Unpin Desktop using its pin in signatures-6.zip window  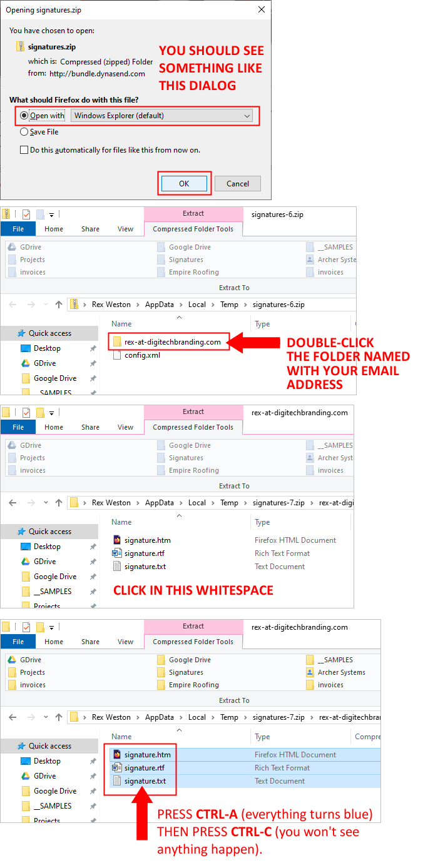tap(93, 348)
